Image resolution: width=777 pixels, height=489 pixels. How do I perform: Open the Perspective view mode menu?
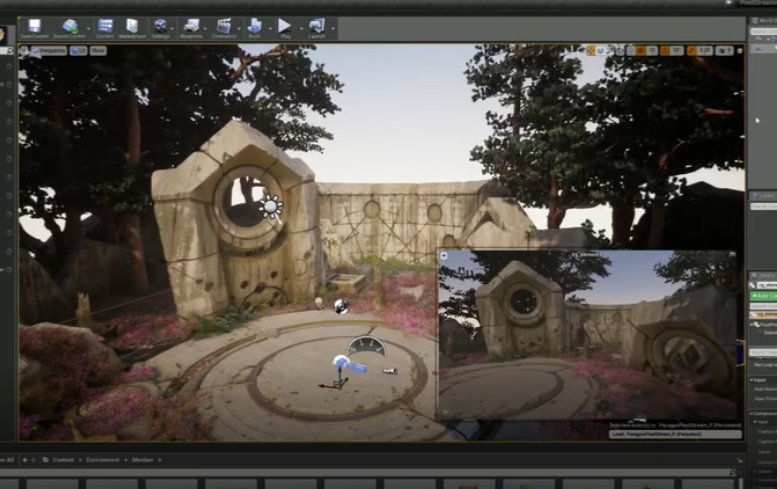[x=49, y=51]
